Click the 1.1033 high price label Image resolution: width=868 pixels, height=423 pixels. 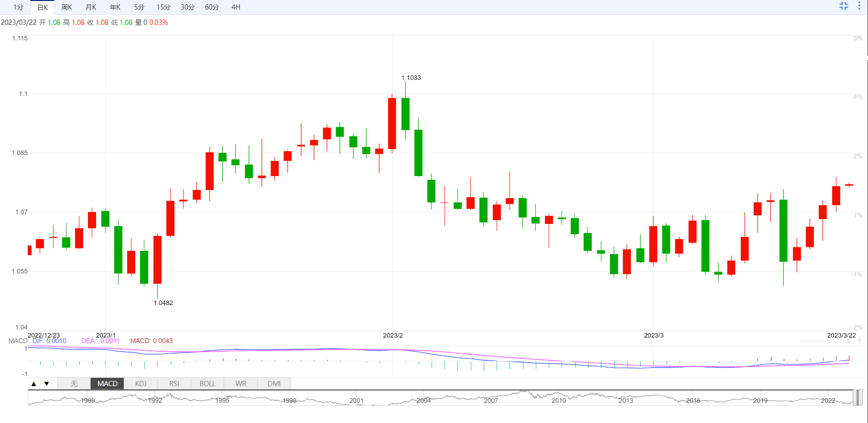[x=411, y=78]
